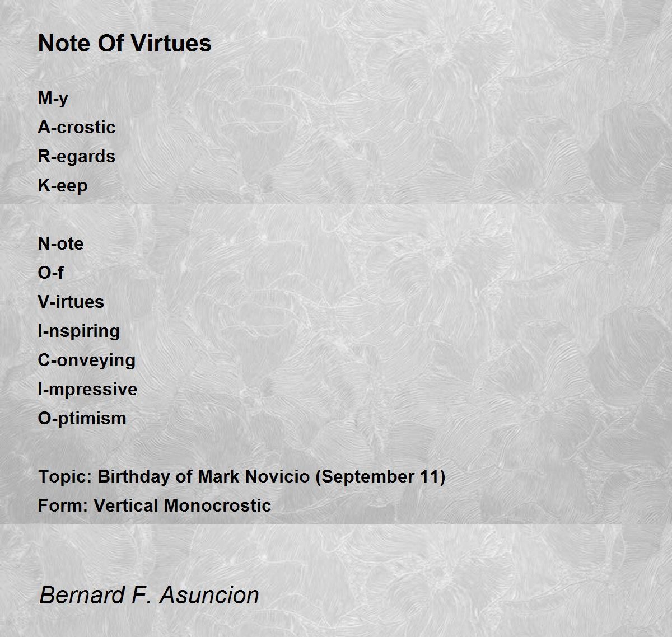Screen dimensions: 672x637
Task: Click the line N-ote
Action: (x=60, y=243)
